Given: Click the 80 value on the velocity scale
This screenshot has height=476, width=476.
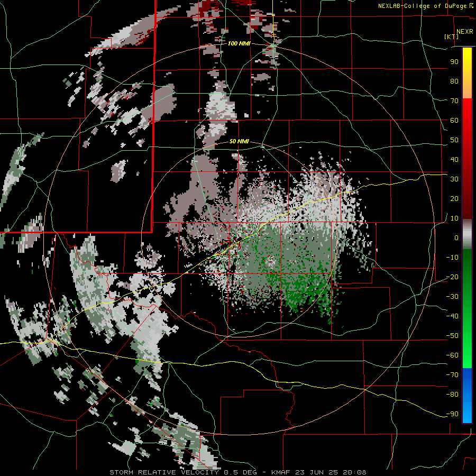Looking at the screenshot, I should point(454,81).
